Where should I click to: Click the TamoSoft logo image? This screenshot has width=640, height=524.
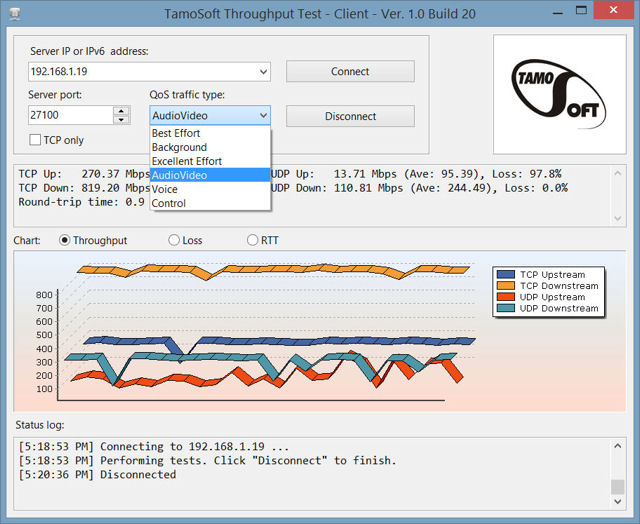[559, 94]
